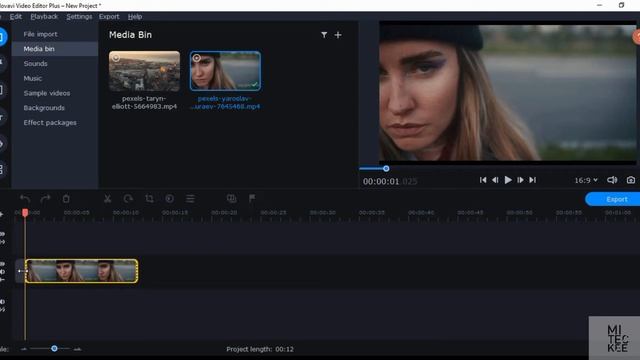Take a snapshot of preview frame
This screenshot has width=640, height=360.
click(631, 180)
